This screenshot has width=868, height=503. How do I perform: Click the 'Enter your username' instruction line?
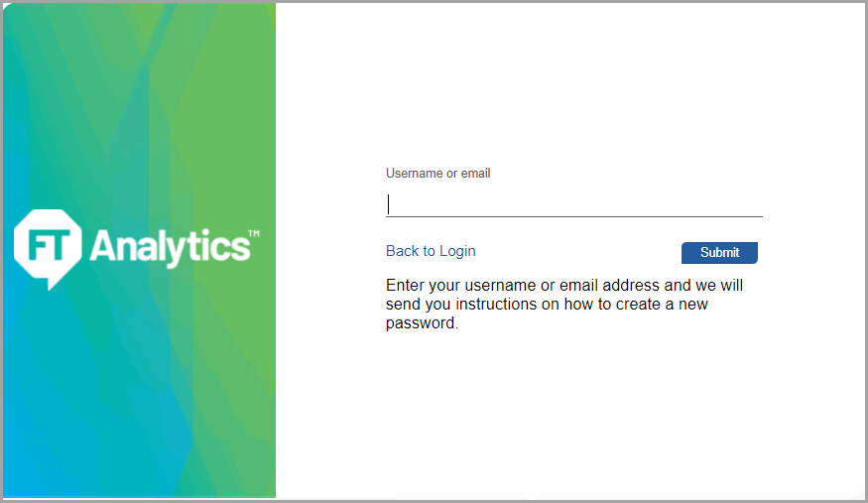click(x=564, y=286)
